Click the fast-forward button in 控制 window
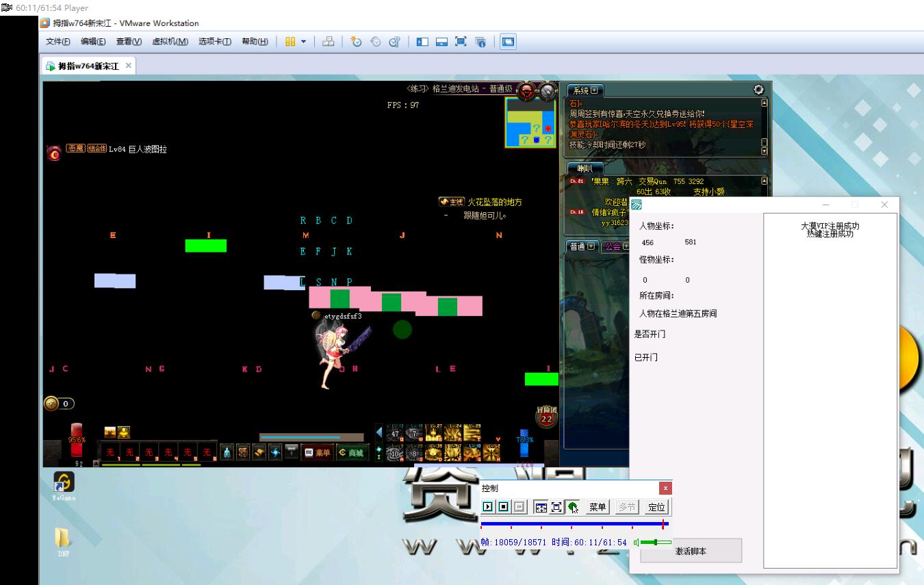This screenshot has height=585, width=924. 519,507
